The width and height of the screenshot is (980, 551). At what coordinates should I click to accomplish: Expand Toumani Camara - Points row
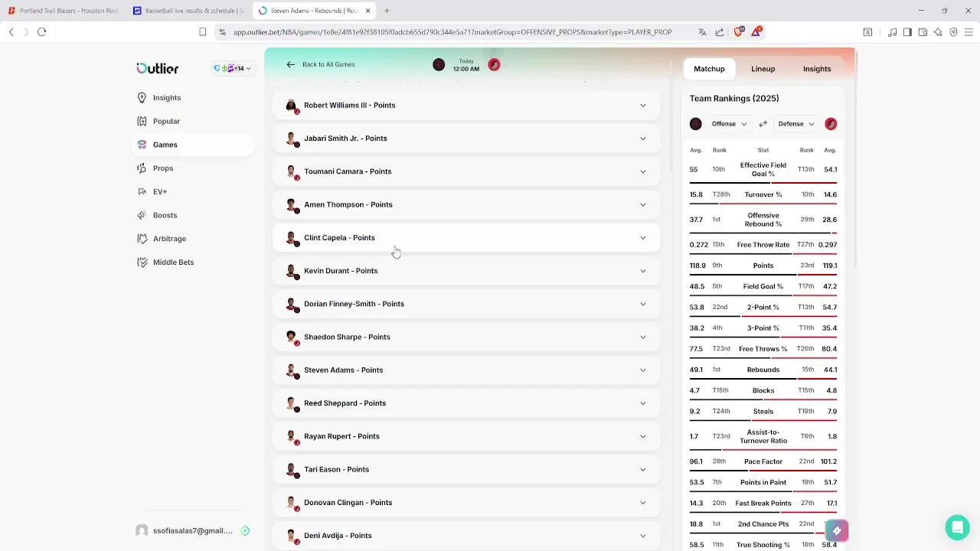[x=466, y=171]
